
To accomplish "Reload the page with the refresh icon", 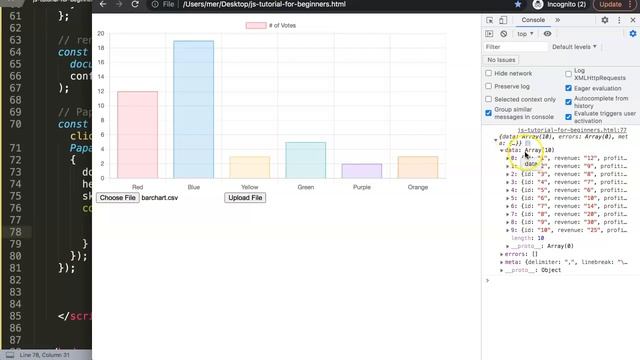I will tap(135, 4).
